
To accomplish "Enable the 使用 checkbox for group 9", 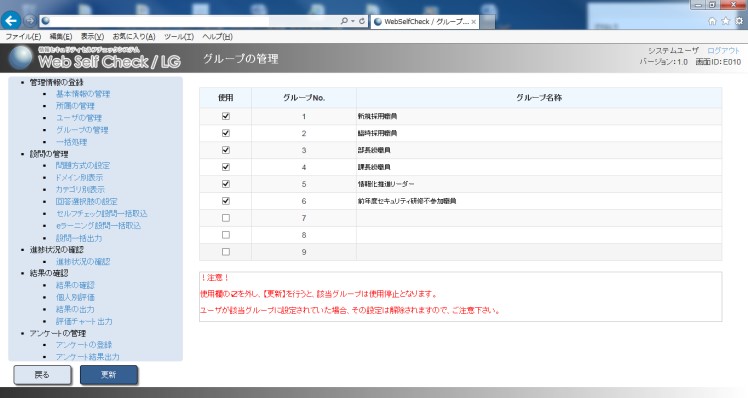I will [x=226, y=252].
